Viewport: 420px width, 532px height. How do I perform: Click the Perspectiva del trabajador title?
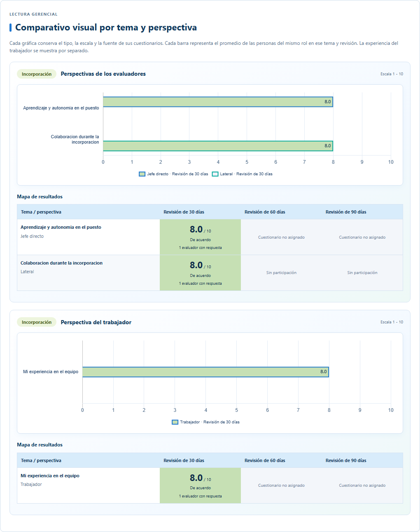[96, 322]
